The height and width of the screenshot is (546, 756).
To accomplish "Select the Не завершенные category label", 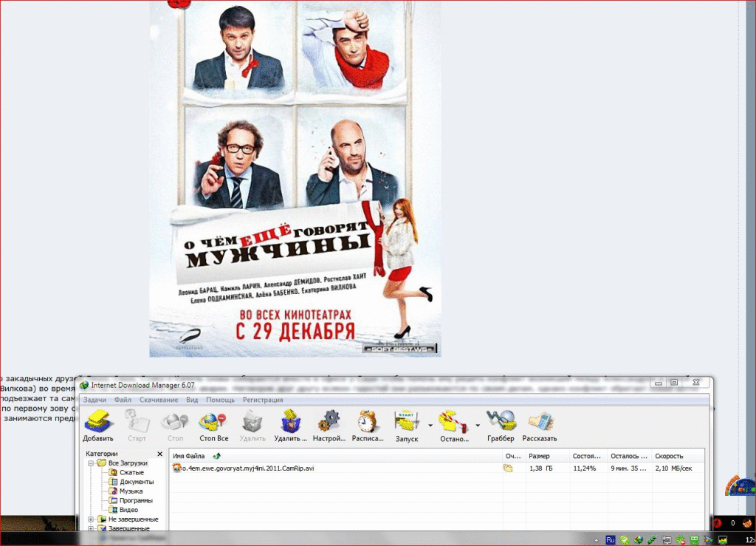I will 133,519.
